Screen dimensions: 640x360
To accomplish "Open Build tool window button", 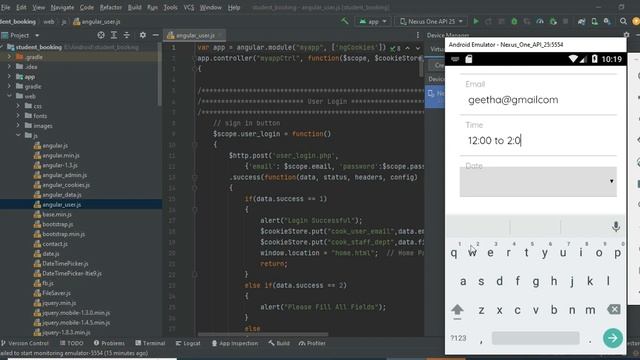I will [x=279, y=343].
